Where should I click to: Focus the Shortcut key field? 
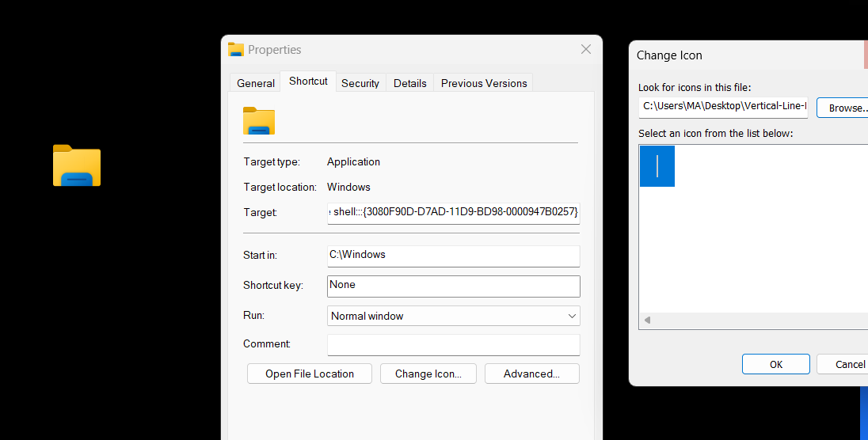pos(453,286)
